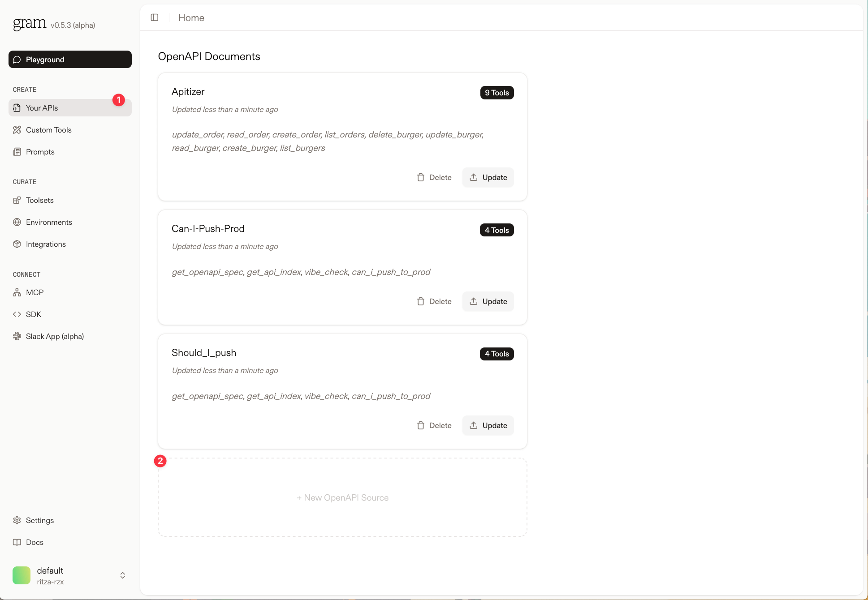This screenshot has height=600, width=868.
Task: Click the Home breadcrumb
Action: 191,17
